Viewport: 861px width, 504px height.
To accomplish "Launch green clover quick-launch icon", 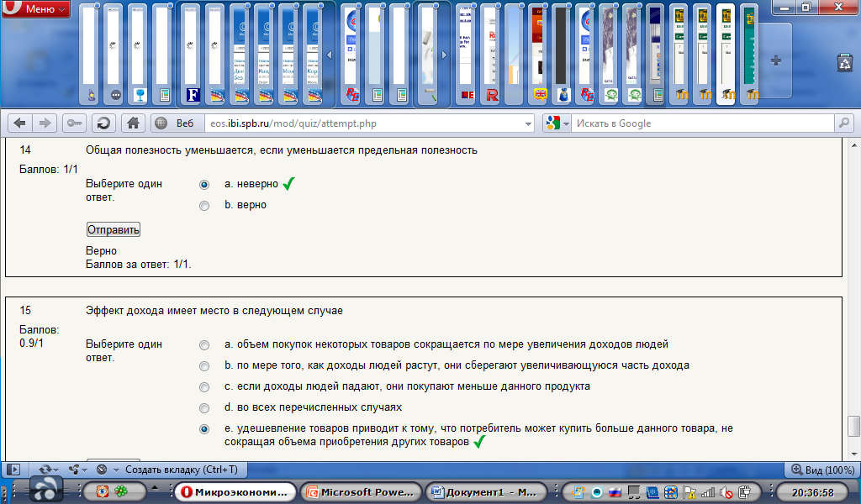I will [x=121, y=491].
